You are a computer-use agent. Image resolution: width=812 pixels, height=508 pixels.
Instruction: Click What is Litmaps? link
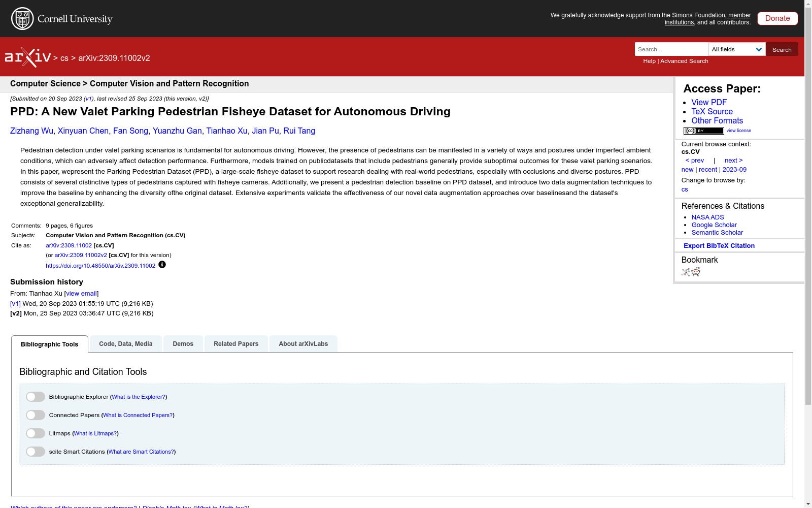click(x=95, y=433)
